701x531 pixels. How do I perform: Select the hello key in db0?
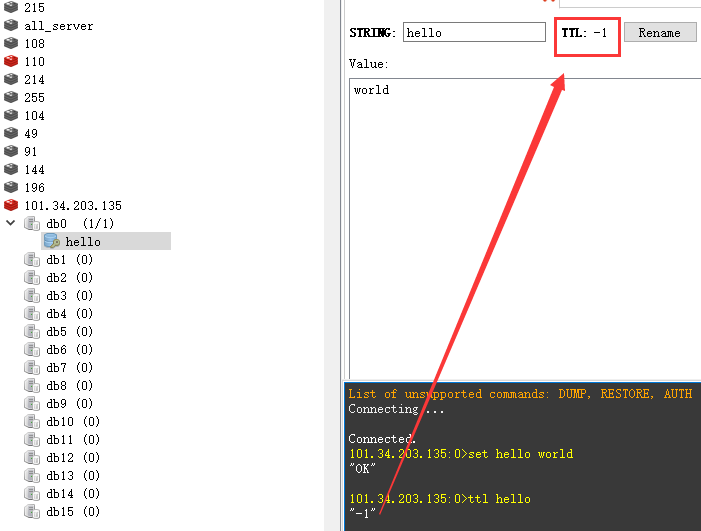[x=83, y=242]
